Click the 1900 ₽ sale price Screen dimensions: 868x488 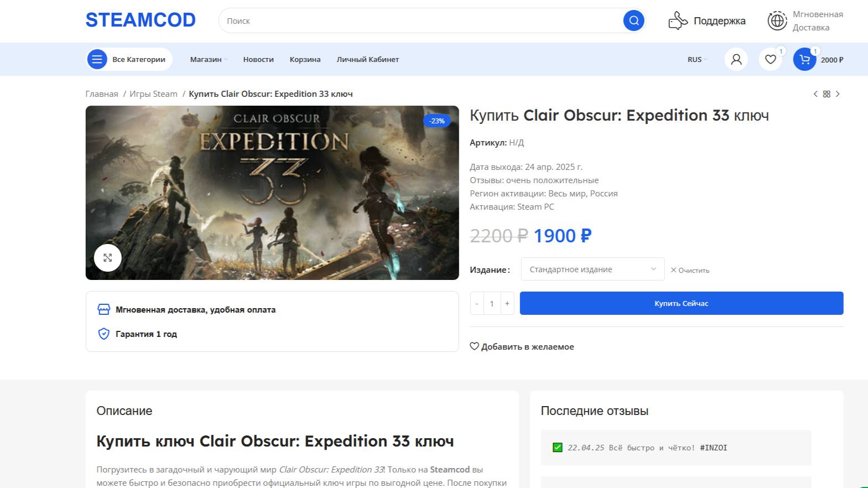(562, 236)
